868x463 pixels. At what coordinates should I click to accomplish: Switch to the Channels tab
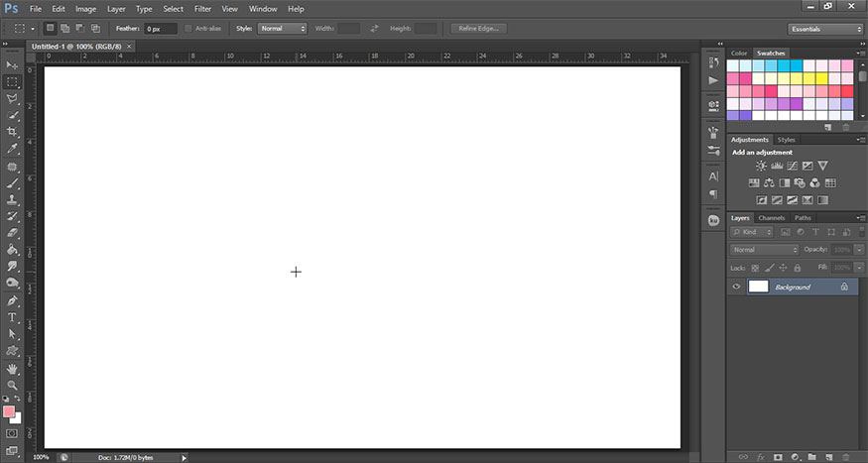(772, 218)
